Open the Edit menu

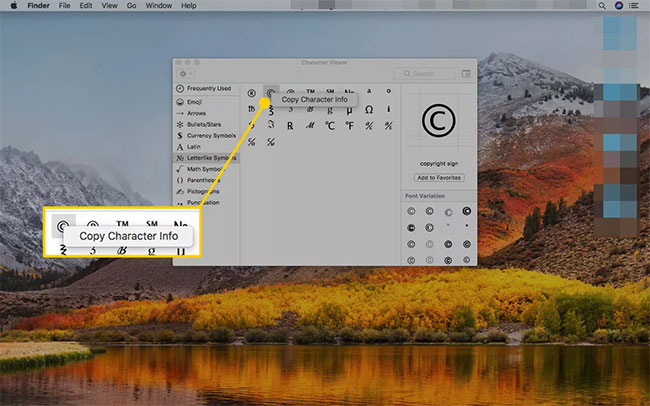(x=86, y=5)
